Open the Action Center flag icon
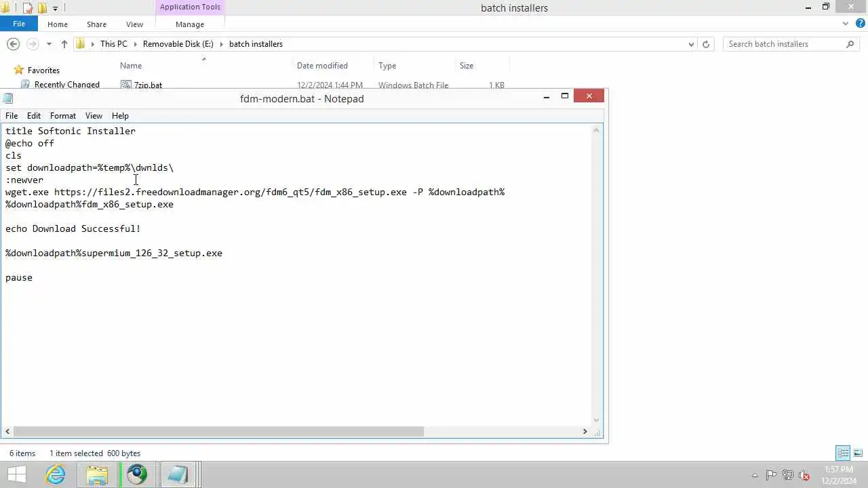Viewport: 868px width, 488px height. click(x=771, y=475)
